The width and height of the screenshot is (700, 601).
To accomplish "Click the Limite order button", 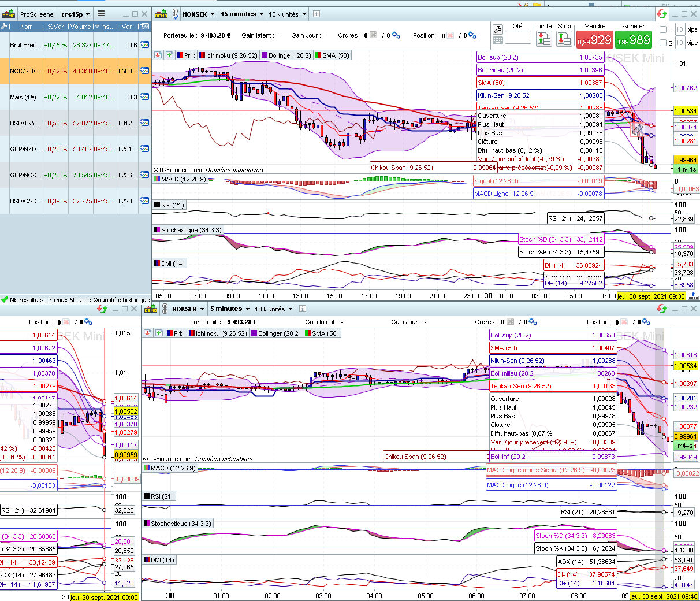I will (543, 38).
